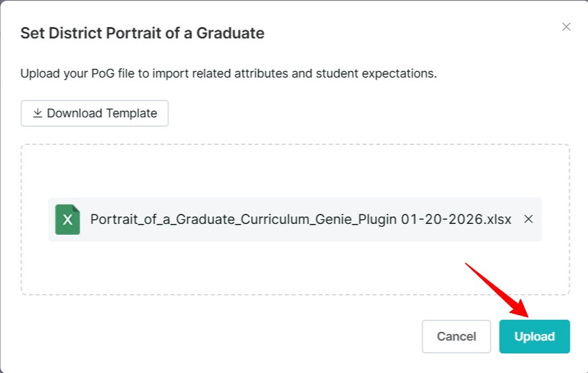
Task: Remove the attached xlsx file
Action: 528,219
